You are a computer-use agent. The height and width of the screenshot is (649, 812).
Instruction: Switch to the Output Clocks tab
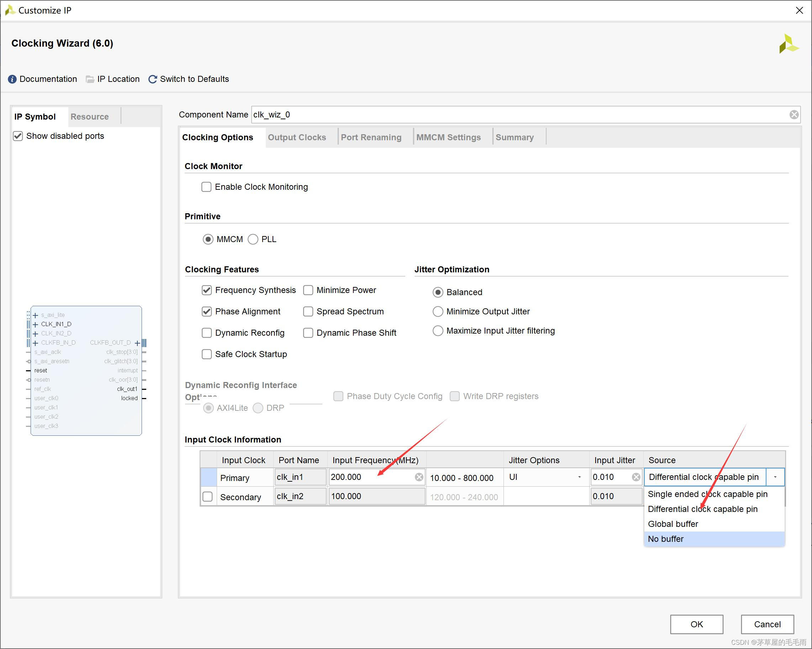pos(297,137)
